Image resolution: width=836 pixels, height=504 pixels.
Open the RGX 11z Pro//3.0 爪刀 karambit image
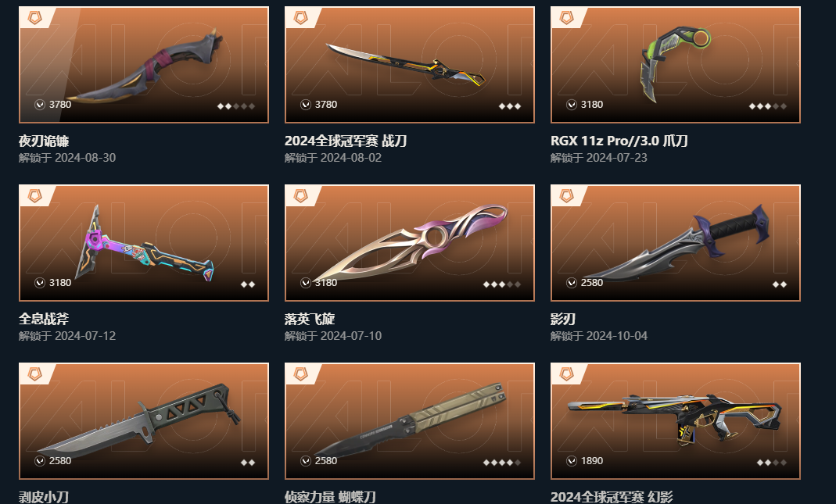(x=676, y=65)
